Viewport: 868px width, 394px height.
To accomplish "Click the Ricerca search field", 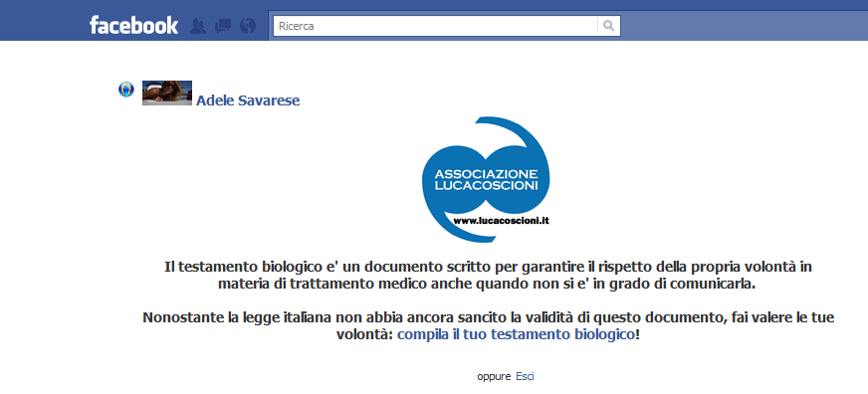I will pos(436,26).
